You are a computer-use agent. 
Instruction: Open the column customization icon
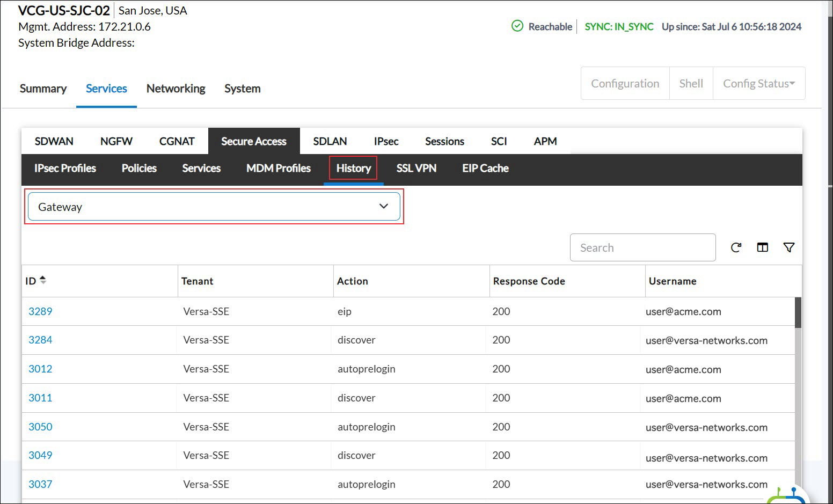pos(762,247)
